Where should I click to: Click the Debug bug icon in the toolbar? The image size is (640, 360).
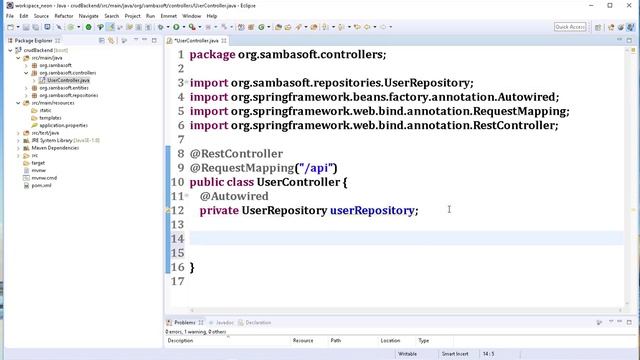(x=161, y=27)
